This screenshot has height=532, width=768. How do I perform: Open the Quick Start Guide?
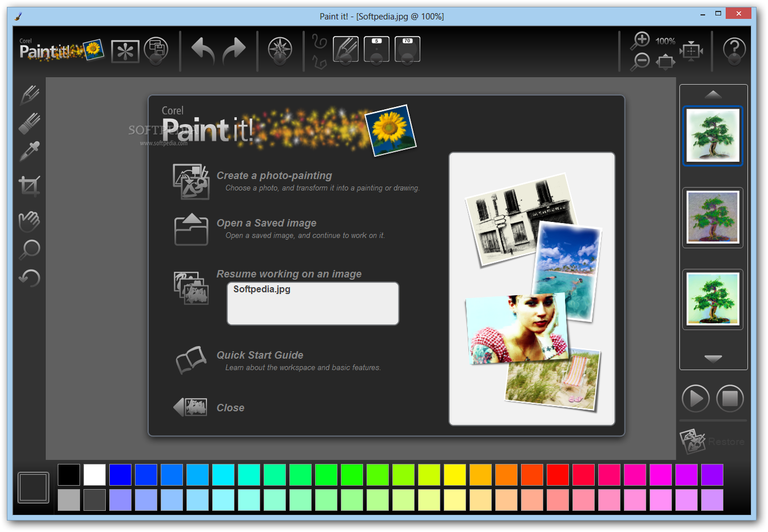[x=260, y=355]
